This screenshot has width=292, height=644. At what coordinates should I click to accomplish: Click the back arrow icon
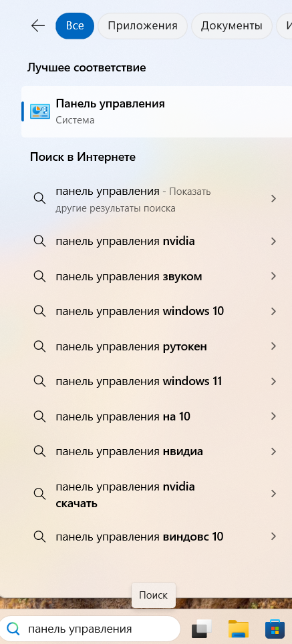pos(38,26)
